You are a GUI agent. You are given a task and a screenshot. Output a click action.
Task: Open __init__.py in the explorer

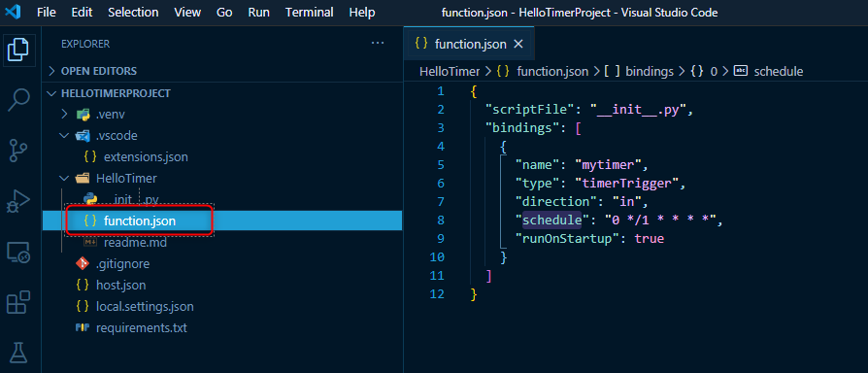click(222, 199)
